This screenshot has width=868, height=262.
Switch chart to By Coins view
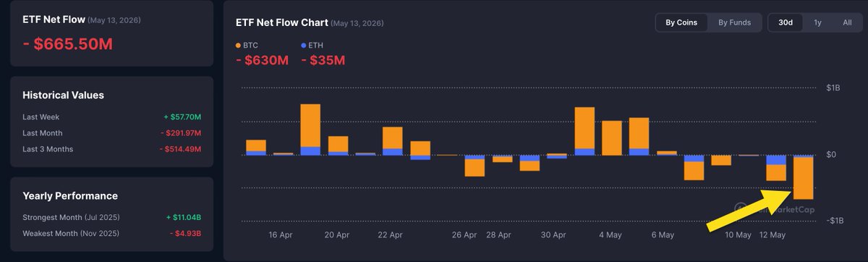[x=681, y=22]
